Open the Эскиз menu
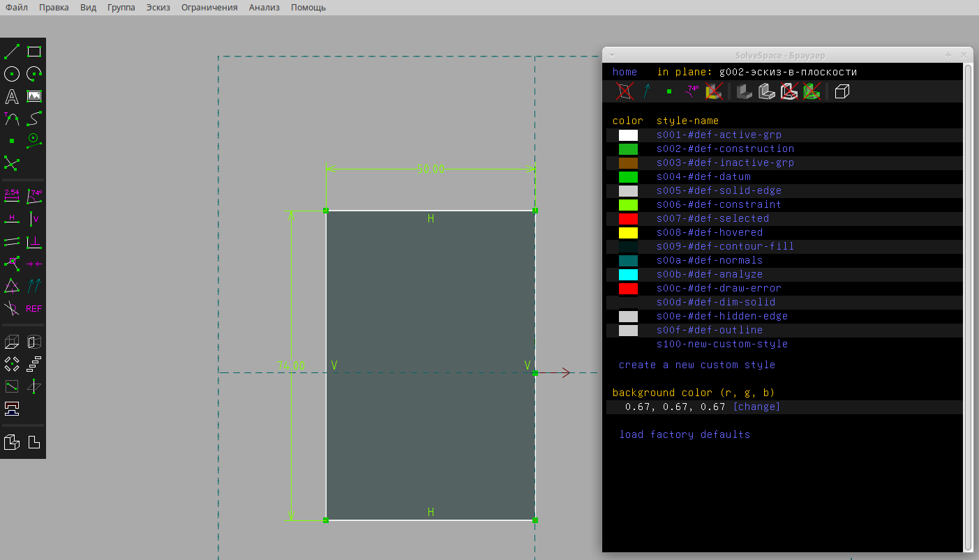979x560 pixels. [x=158, y=8]
